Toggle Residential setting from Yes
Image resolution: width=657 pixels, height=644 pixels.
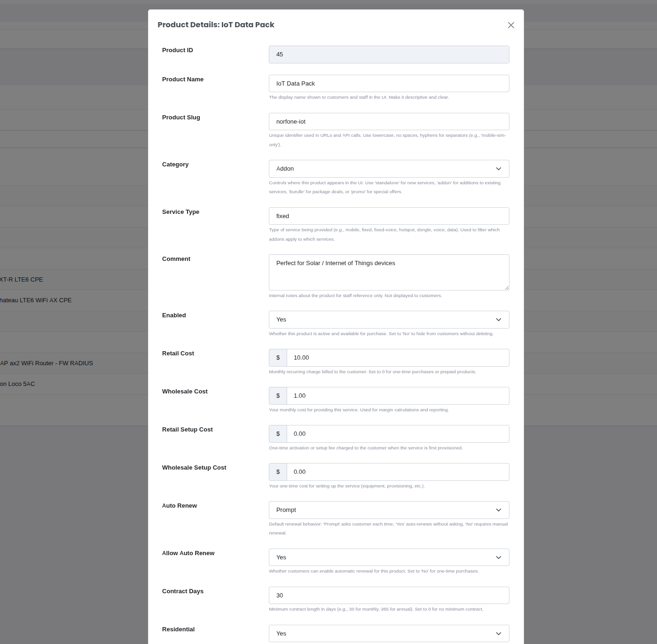tap(389, 633)
